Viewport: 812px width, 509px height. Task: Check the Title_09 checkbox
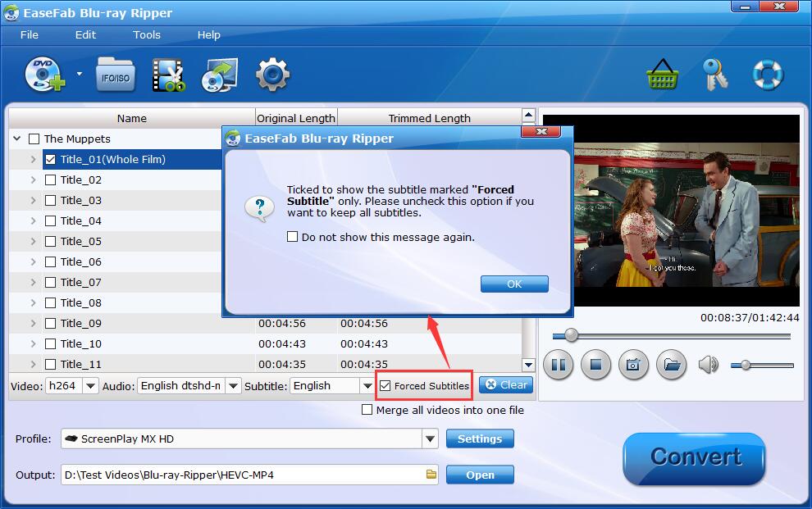point(50,323)
